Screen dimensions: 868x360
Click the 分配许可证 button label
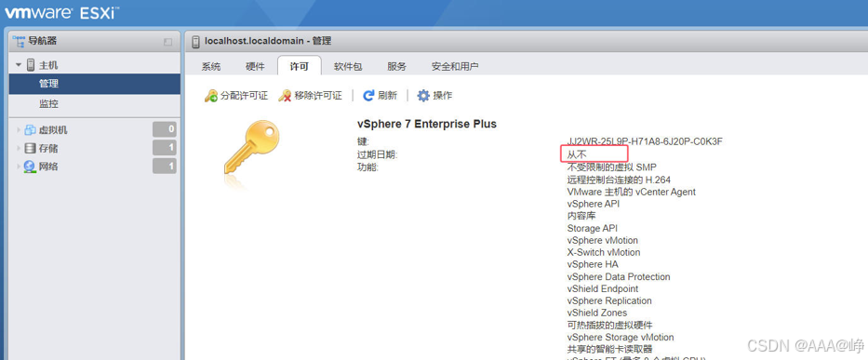[244, 96]
